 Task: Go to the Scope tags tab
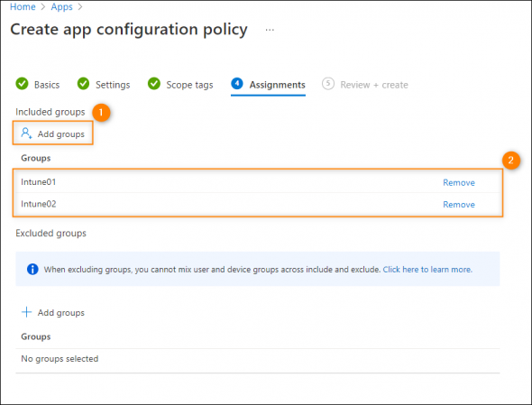click(189, 85)
